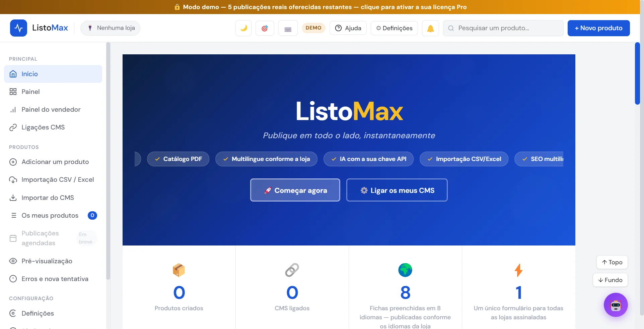Image resolution: width=644 pixels, height=329 pixels.
Task: Click the package icon above Produtos criados
Action: [x=179, y=270]
